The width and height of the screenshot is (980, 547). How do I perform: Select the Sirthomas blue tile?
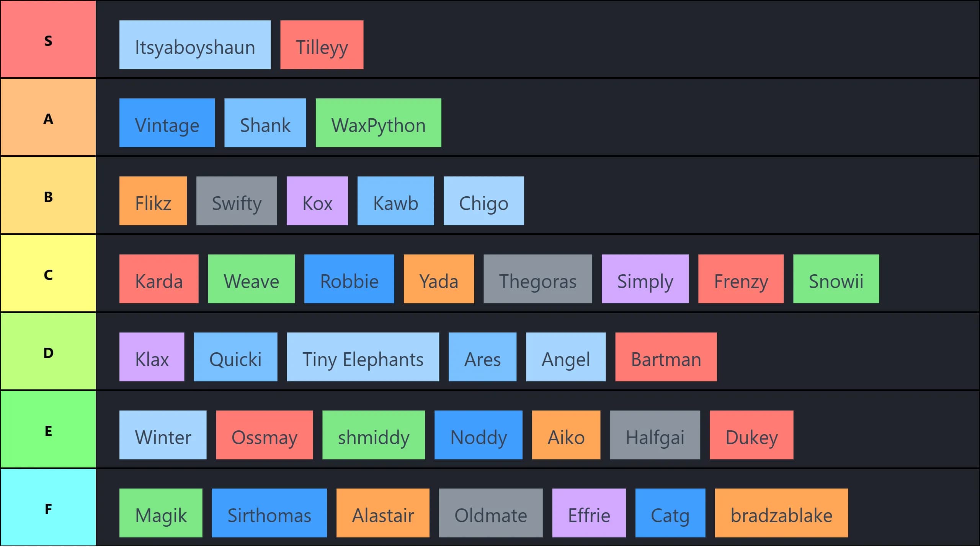pos(269,513)
